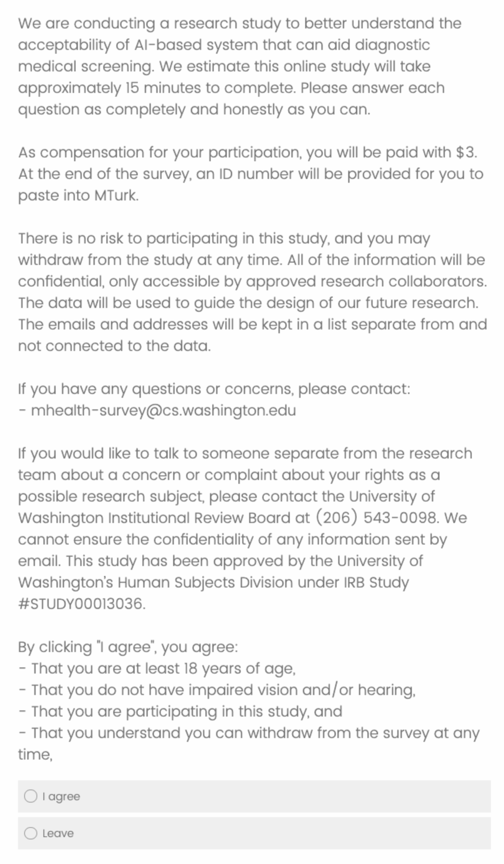Click the "If you have any questions or concerns" line
Image resolution: width=504 pixels, height=864 pixels.
pyautogui.click(x=214, y=389)
